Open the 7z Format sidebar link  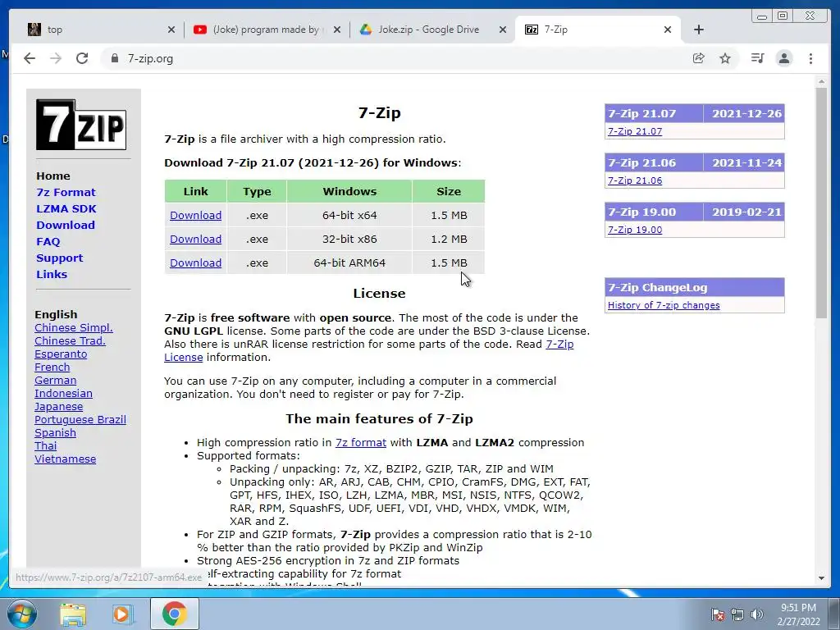[x=66, y=192]
